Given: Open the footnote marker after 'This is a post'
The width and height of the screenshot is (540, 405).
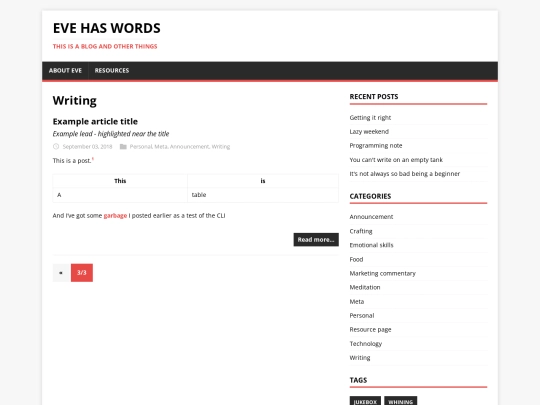Looking at the screenshot, I should [x=93, y=159].
